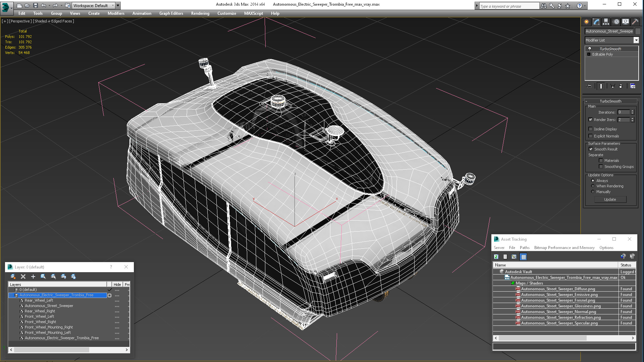Switch to the Hierarchy panel tab
Screen dimensions: 644x362
coord(606,22)
